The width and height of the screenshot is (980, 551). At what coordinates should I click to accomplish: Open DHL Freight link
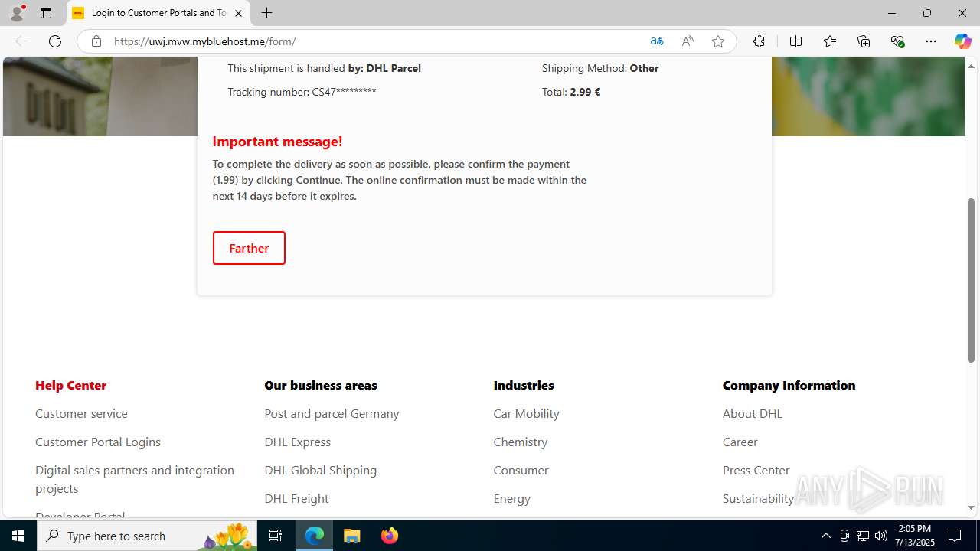pos(296,498)
